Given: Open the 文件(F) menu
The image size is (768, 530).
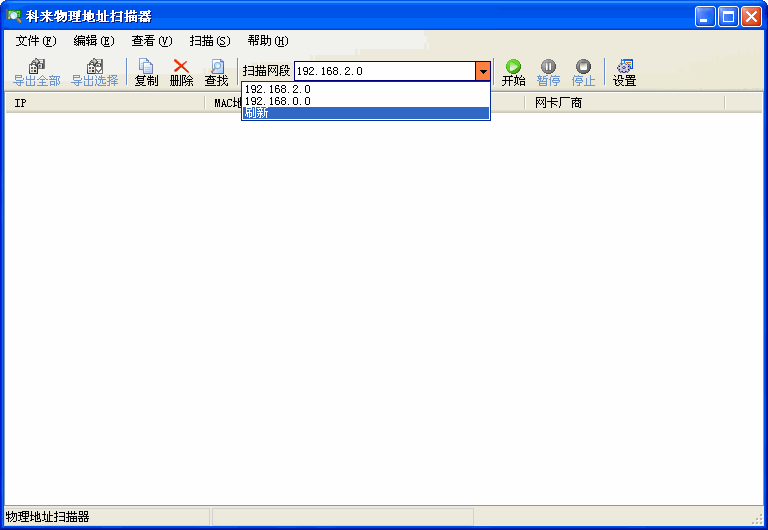Looking at the screenshot, I should (36, 41).
